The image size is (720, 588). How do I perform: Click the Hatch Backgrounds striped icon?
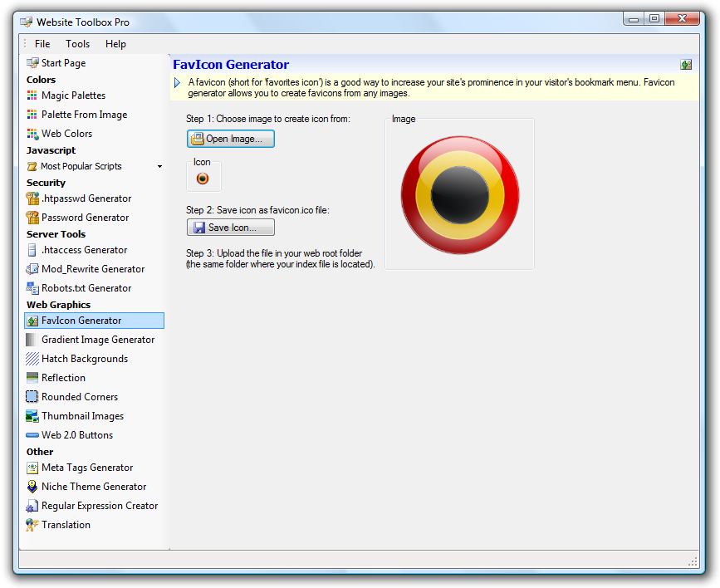tap(32, 359)
